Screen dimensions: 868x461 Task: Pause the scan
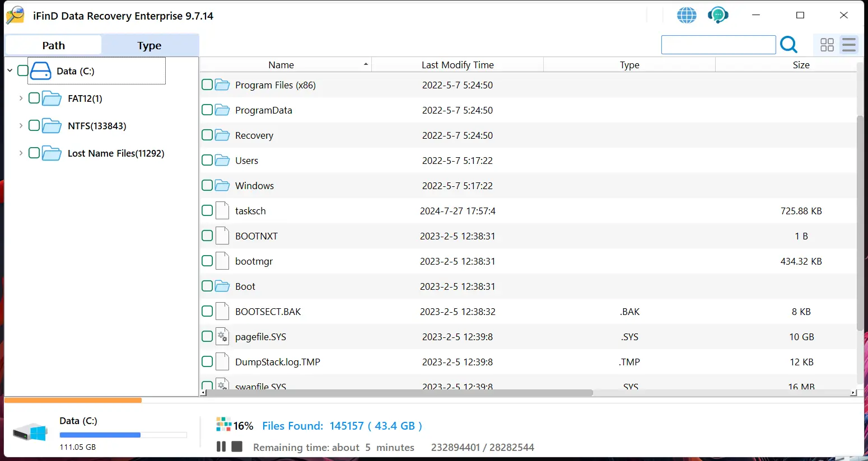(x=221, y=446)
